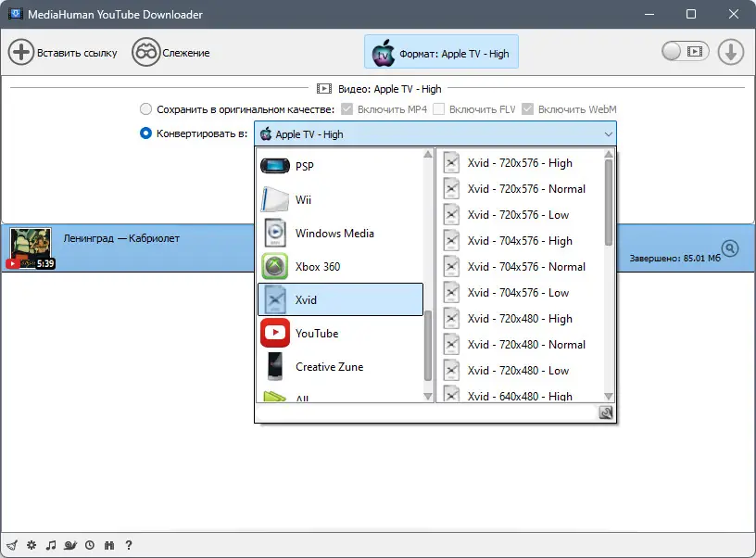The width and height of the screenshot is (756, 558).
Task: Open the tracking binoculars icon
Action: click(145, 52)
